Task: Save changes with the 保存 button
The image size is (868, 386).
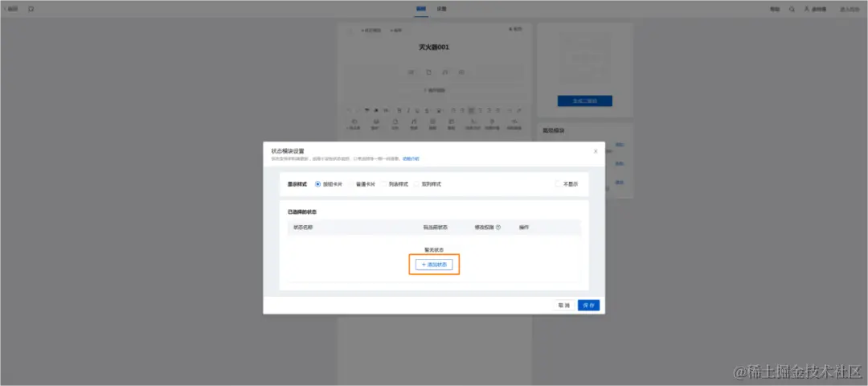Action: pyautogui.click(x=588, y=305)
